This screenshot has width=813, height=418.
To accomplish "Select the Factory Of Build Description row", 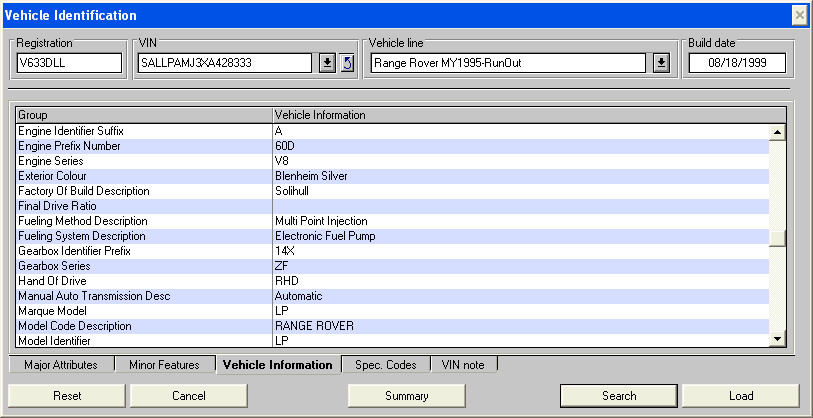I will (x=393, y=191).
